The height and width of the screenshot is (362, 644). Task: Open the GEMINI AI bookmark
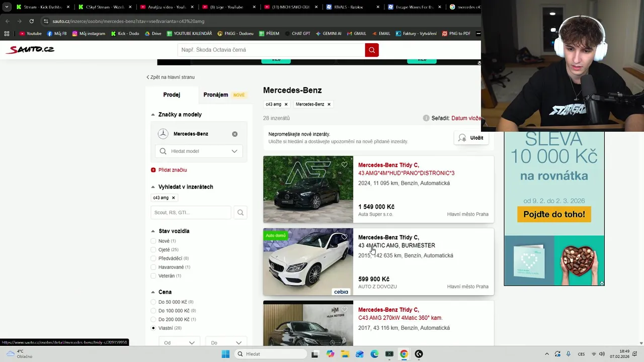coord(329,34)
